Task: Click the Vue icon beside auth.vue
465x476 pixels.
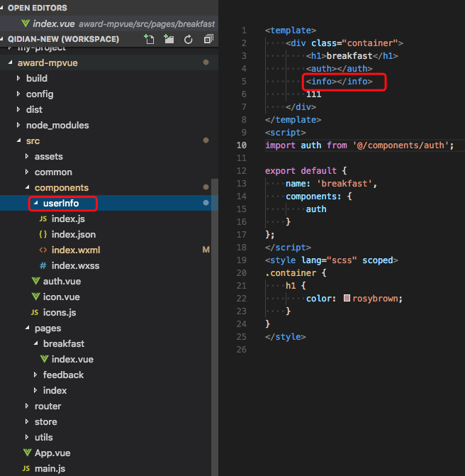Action: click(35, 281)
